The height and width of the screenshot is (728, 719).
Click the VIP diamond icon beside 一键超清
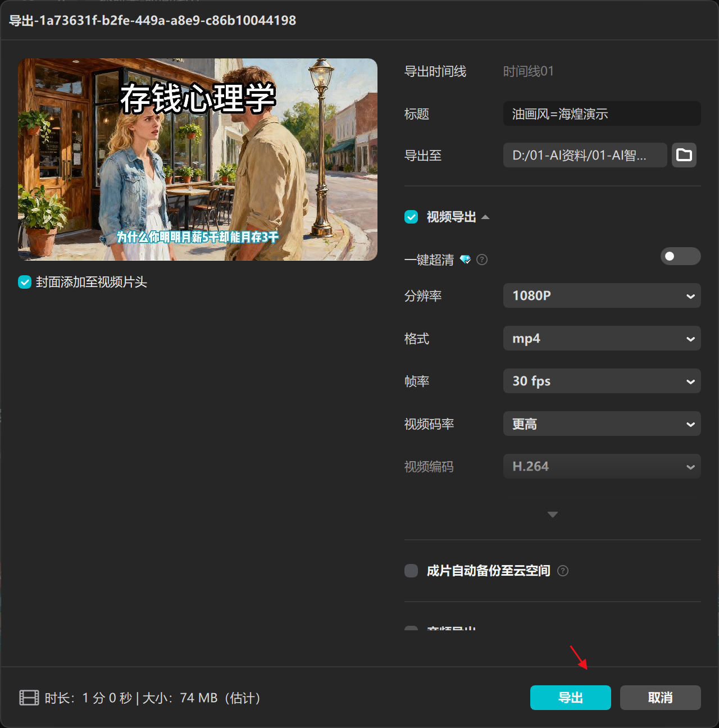[x=466, y=260]
